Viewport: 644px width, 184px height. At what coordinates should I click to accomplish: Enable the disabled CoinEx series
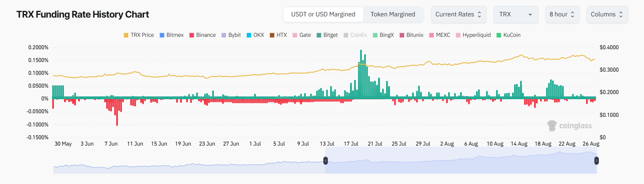pos(355,35)
